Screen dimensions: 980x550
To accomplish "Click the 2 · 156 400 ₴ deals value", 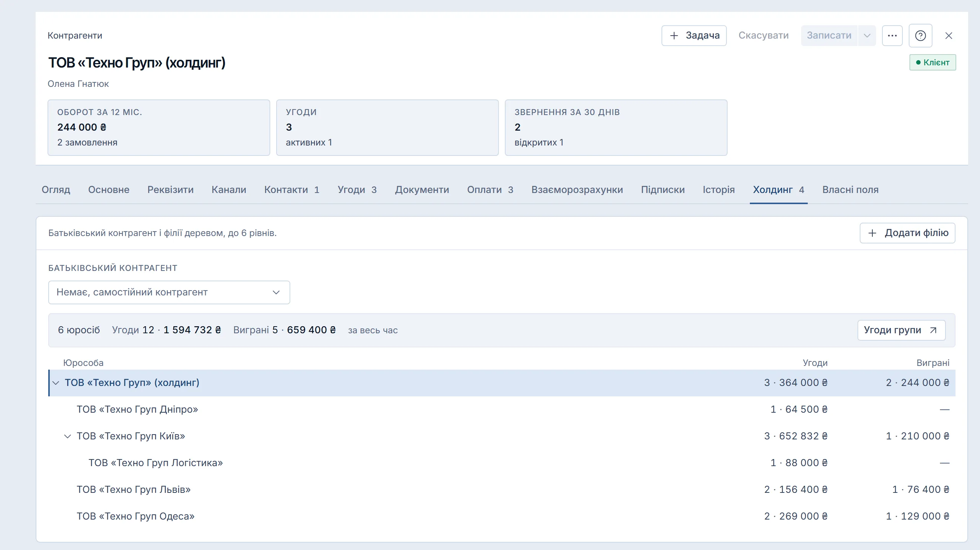I will (796, 490).
